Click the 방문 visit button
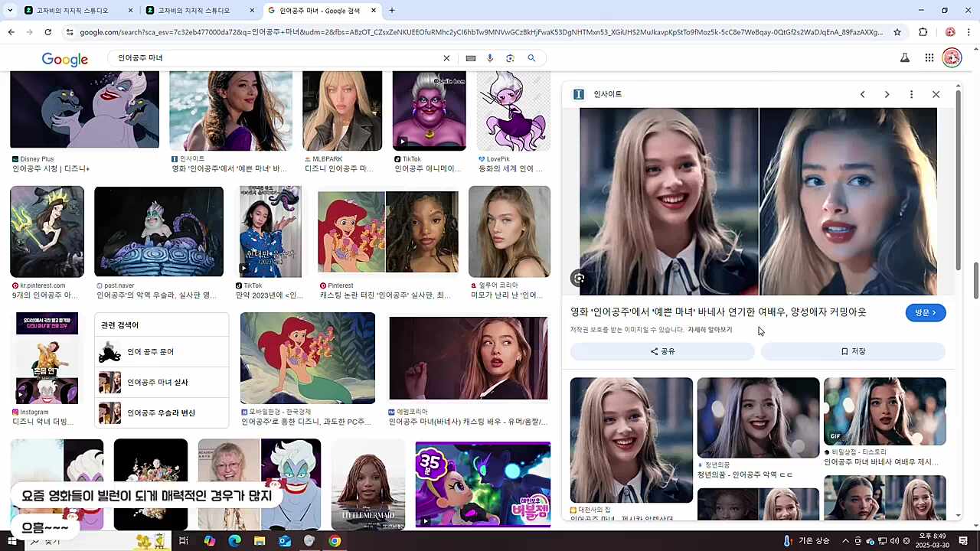This screenshot has width=980, height=551. (x=926, y=312)
